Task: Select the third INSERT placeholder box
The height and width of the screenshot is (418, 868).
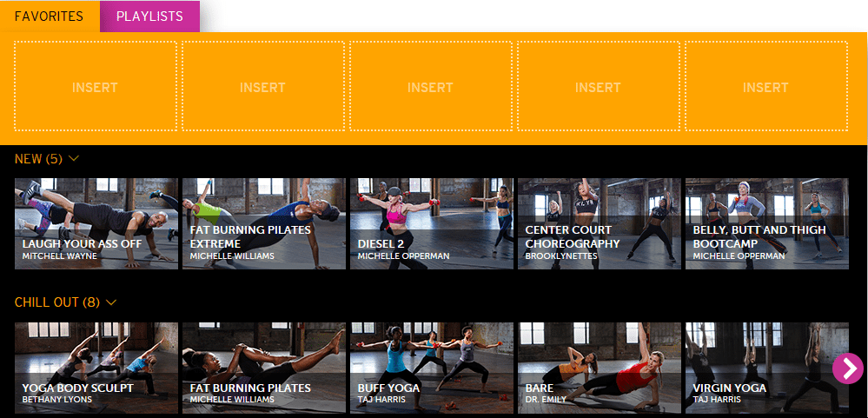Action: pyautogui.click(x=431, y=86)
